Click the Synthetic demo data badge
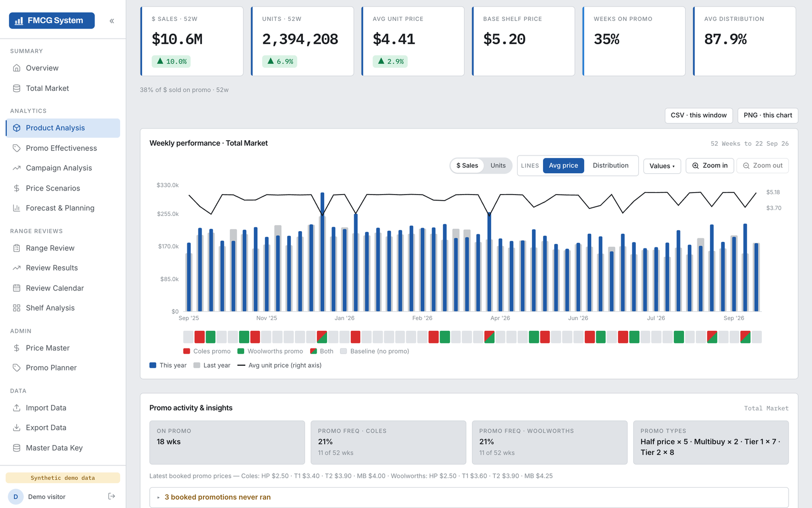 tap(63, 478)
